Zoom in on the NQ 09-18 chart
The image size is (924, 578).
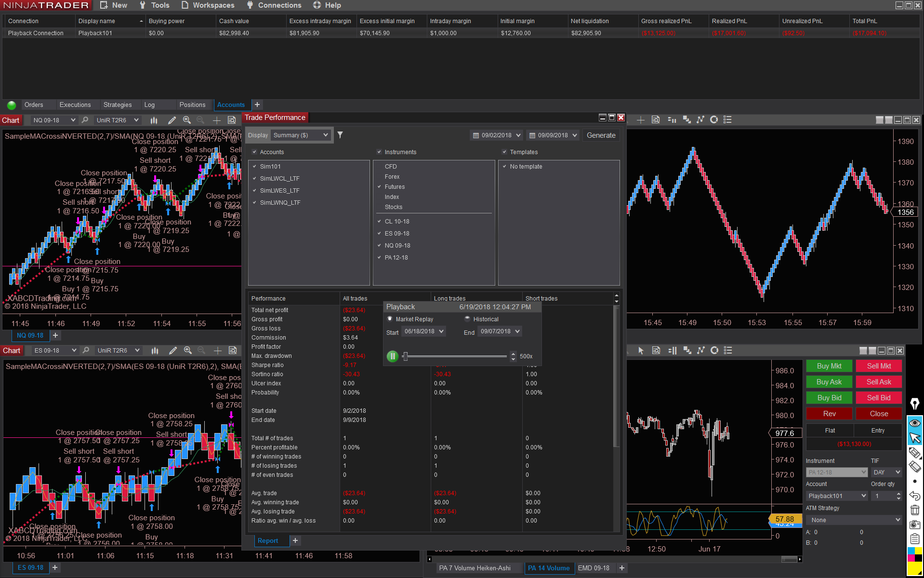pos(187,120)
